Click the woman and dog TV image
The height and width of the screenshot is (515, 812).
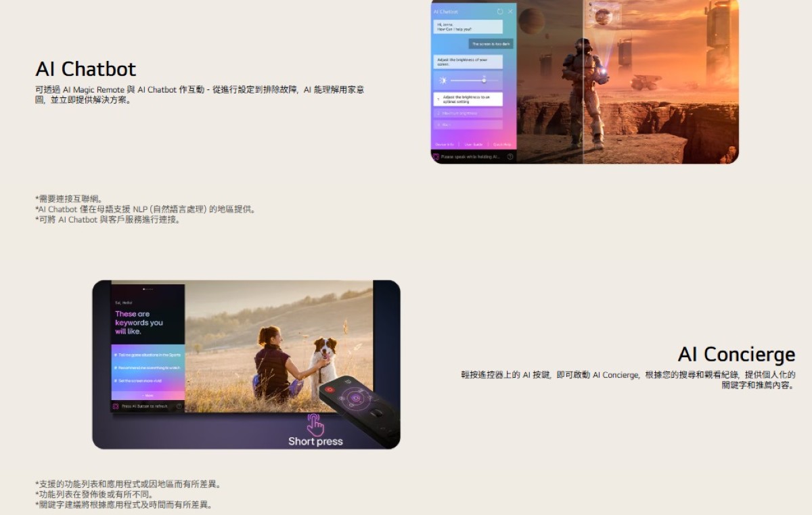point(278,345)
